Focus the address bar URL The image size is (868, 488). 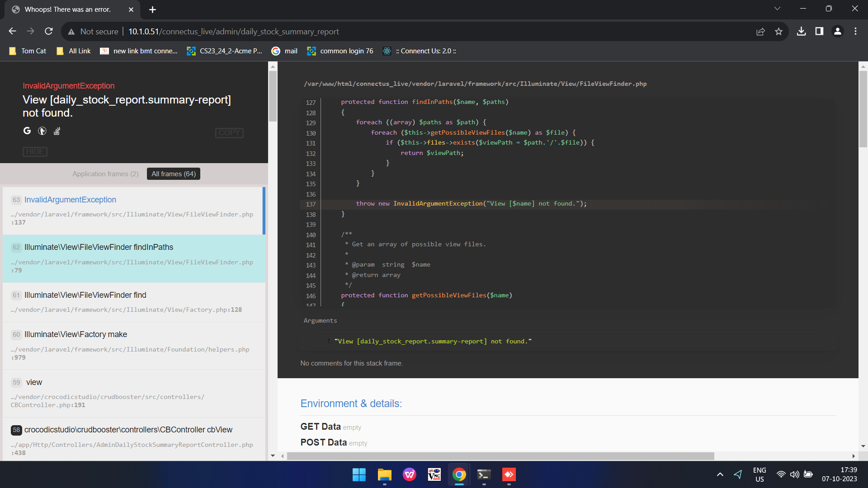233,32
